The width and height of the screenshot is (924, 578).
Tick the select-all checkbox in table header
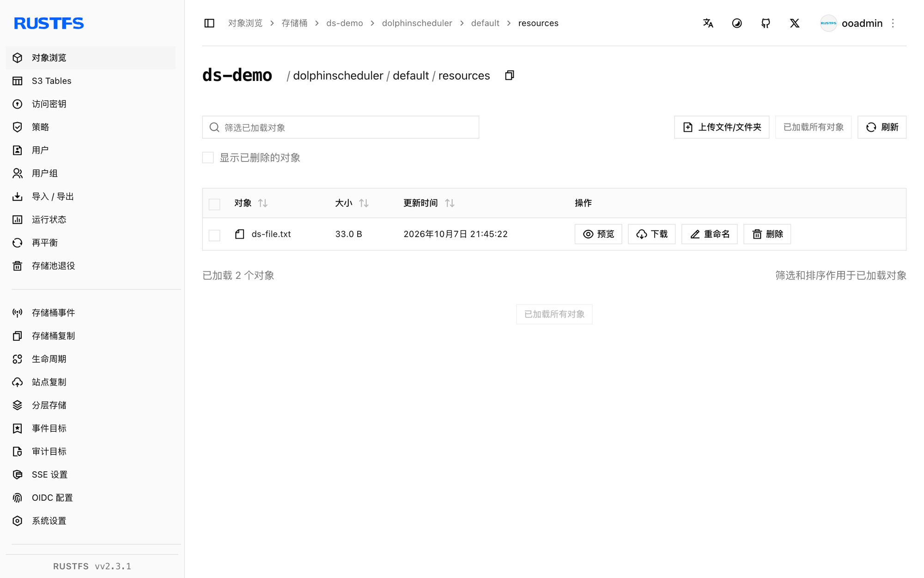(214, 204)
